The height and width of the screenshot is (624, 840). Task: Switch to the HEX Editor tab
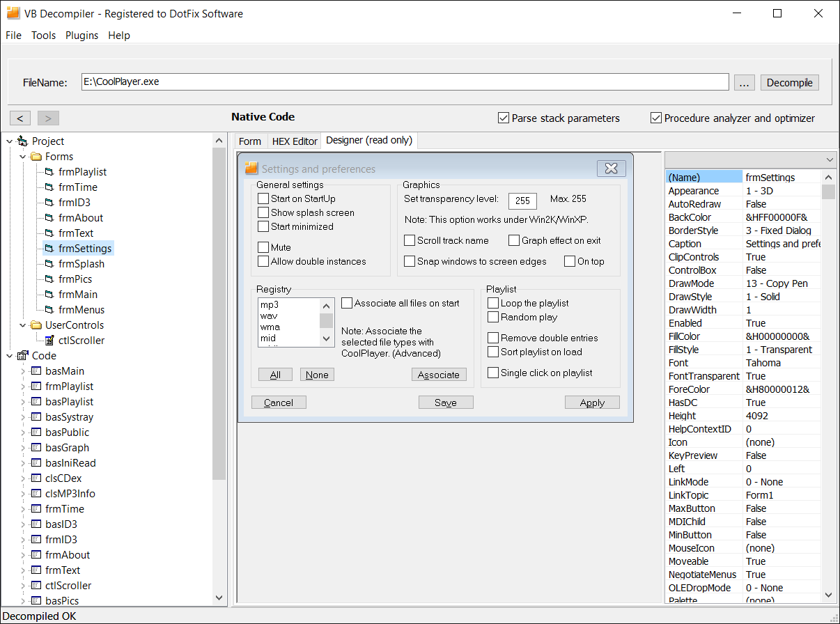[295, 141]
